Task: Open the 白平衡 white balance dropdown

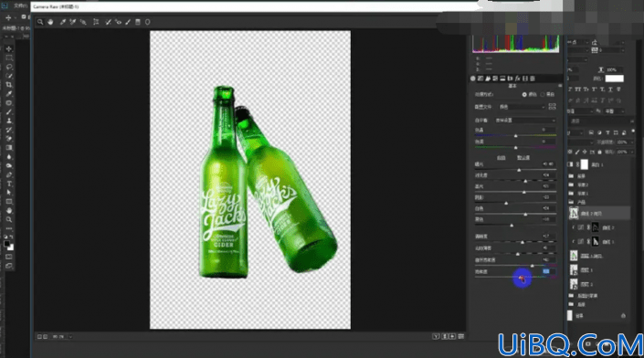Action: coord(525,121)
